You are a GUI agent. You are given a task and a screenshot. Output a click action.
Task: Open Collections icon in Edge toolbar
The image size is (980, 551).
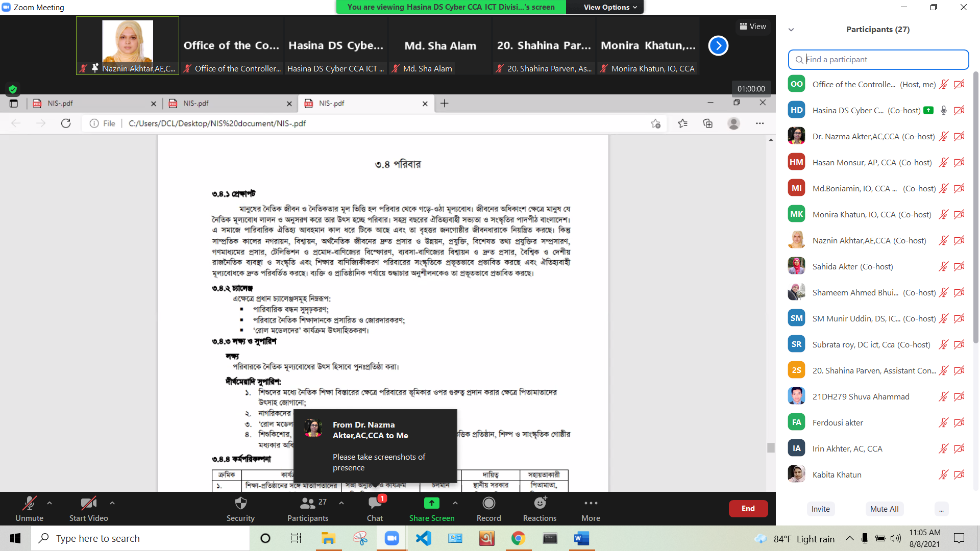(708, 123)
